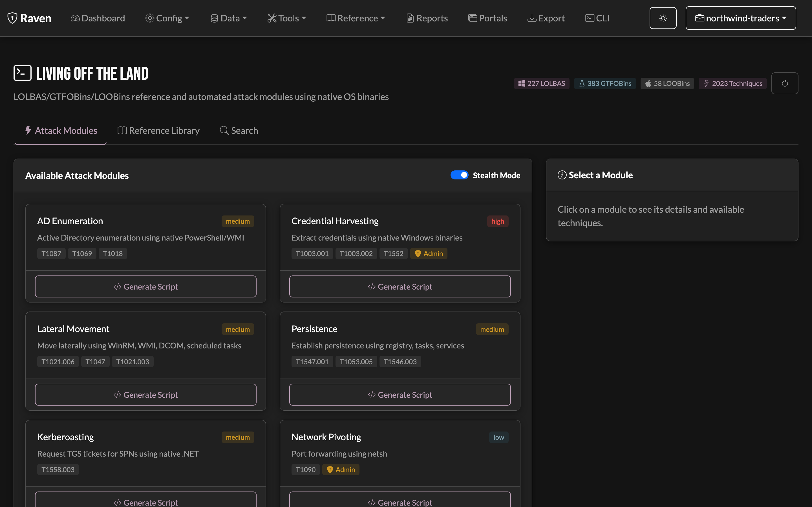Viewport: 812px width, 507px height.
Task: Expand the Data dropdown menu
Action: click(228, 18)
